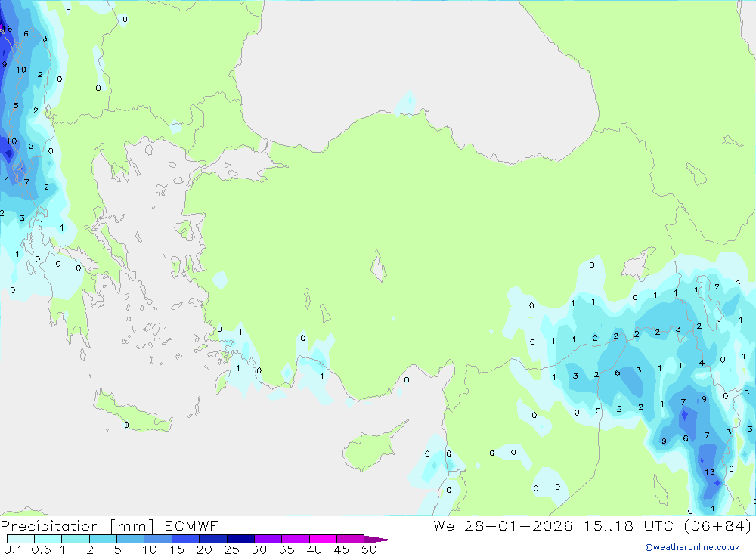Click the 45–50 mm legend color swatch
Viewport: 756px width, 554px height.
(x=351, y=539)
